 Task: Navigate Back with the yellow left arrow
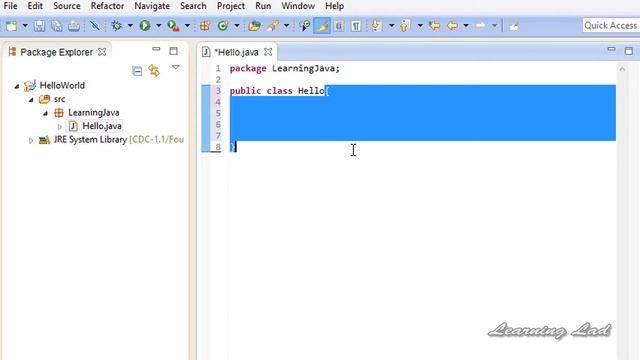click(x=452, y=26)
